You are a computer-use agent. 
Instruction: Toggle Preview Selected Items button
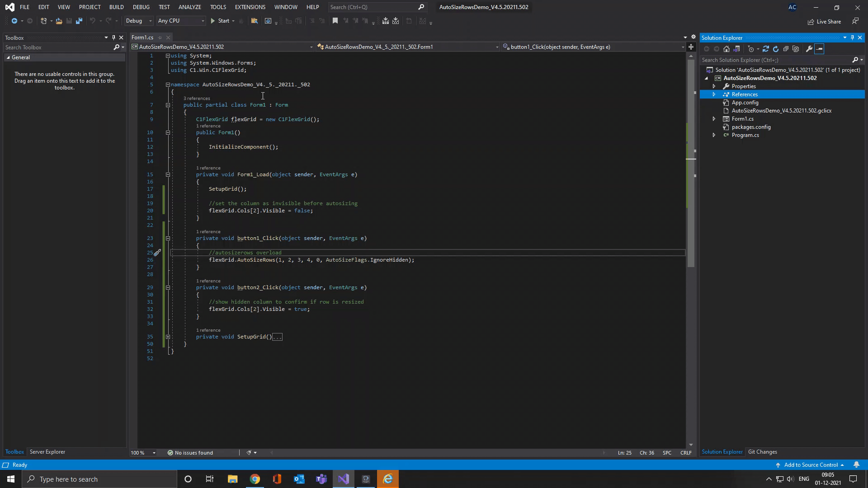coord(819,49)
